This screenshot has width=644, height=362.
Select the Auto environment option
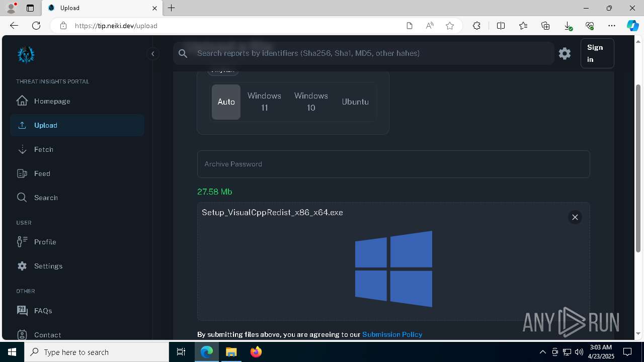point(226,102)
